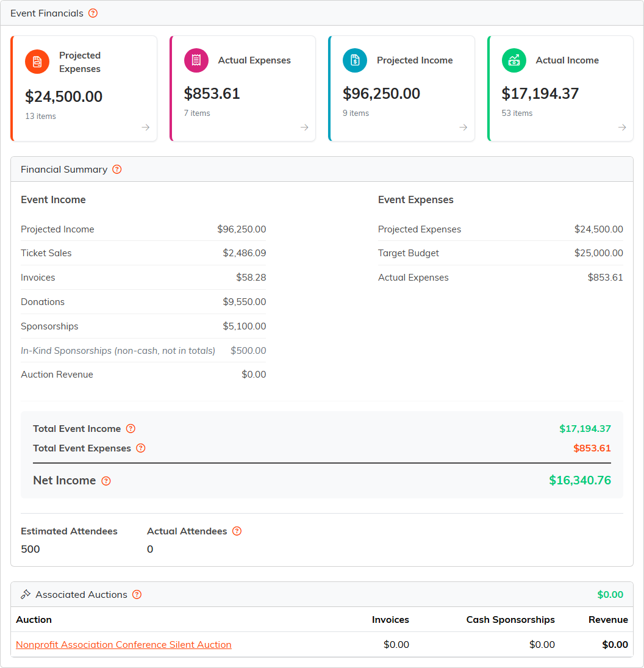Image resolution: width=644 pixels, height=668 pixels.
Task: Click help icon beside Total Event Expenses
Action: [140, 448]
